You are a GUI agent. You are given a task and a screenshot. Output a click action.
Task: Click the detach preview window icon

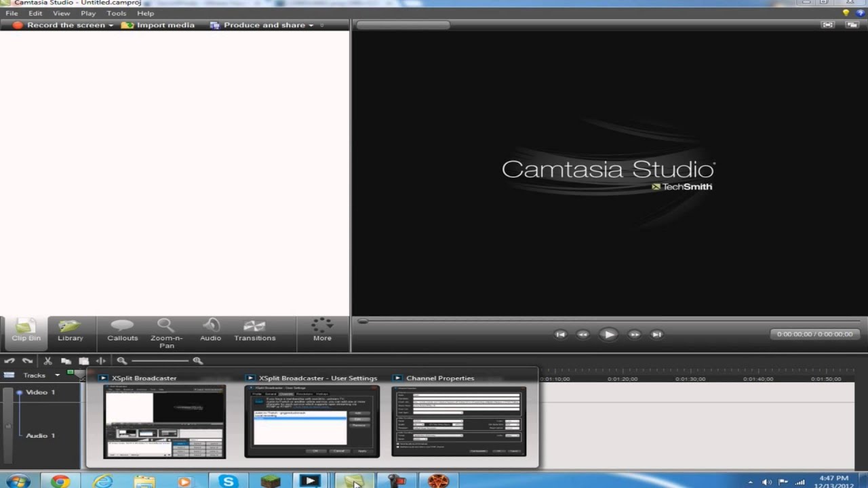coord(852,25)
